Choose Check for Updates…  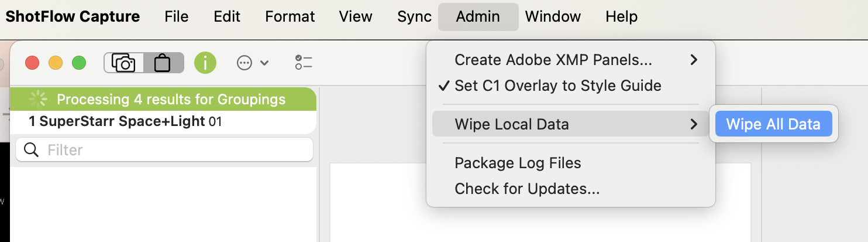coord(527,189)
